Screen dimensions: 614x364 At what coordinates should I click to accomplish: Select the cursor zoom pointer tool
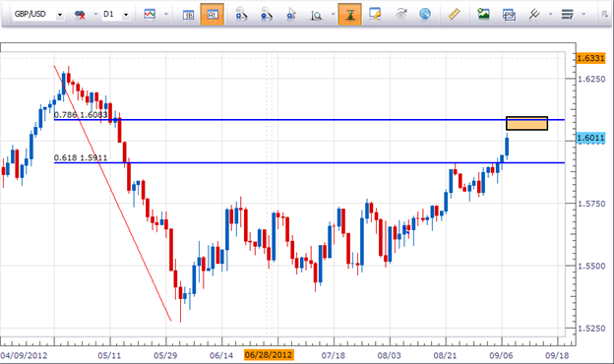pyautogui.click(x=291, y=15)
